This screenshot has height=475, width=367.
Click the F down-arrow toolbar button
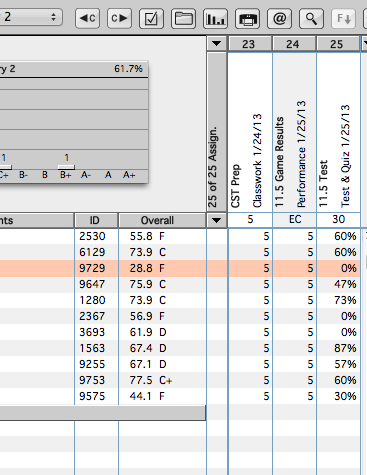click(x=343, y=18)
